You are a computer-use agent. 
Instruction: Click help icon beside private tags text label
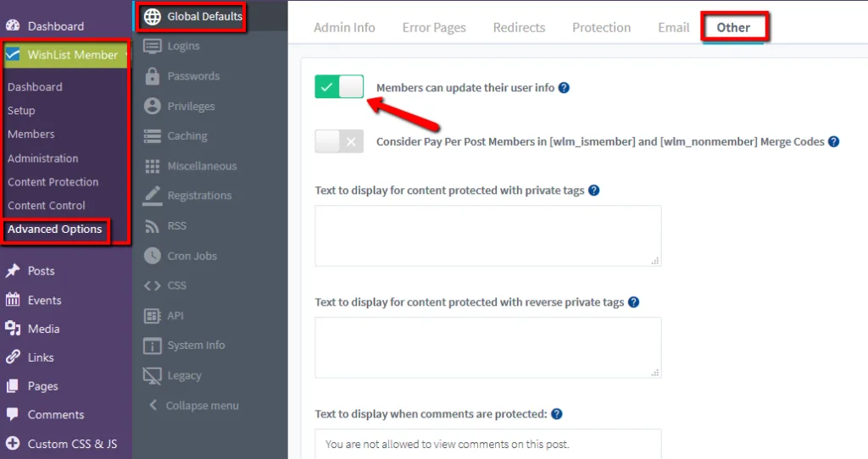(593, 191)
